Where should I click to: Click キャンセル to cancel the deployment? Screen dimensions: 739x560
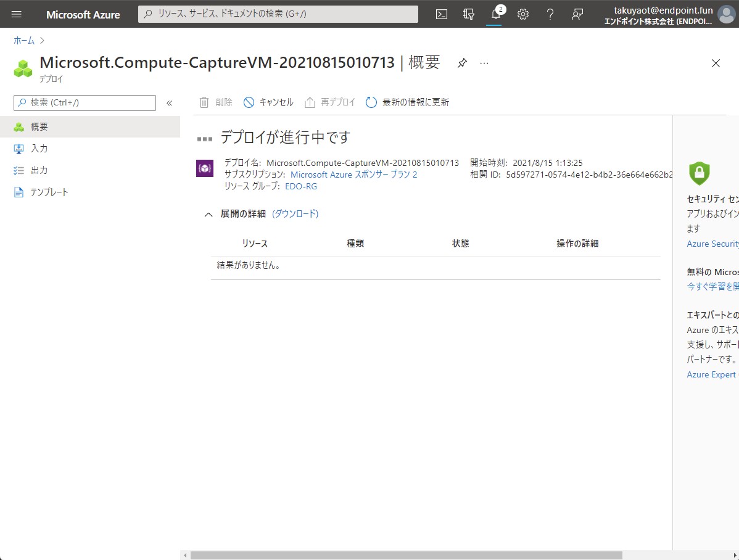coord(268,102)
